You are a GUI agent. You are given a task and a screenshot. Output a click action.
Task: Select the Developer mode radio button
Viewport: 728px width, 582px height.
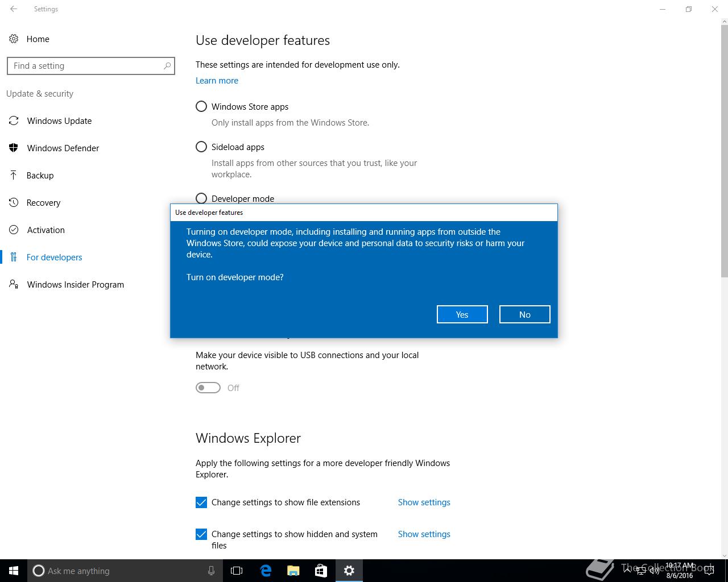pos(201,198)
